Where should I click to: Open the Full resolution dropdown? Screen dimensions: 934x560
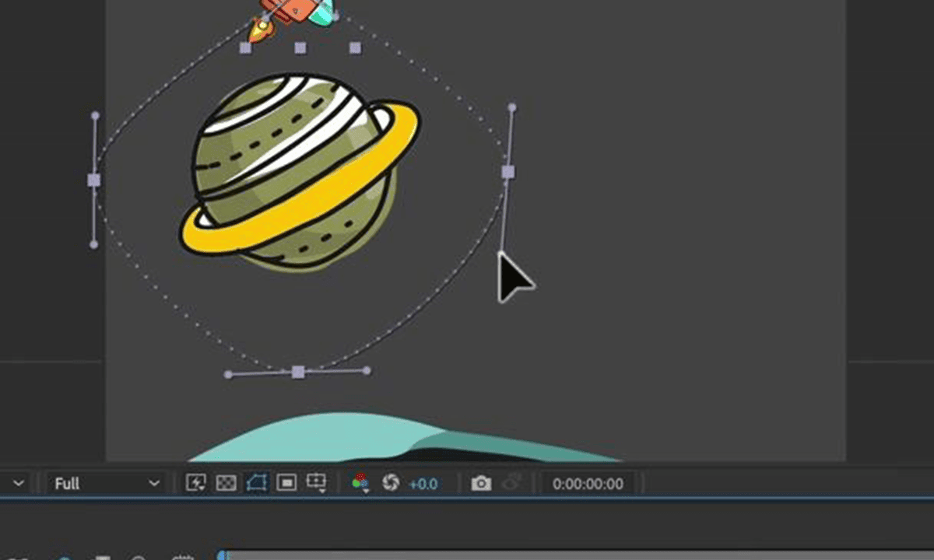105,483
